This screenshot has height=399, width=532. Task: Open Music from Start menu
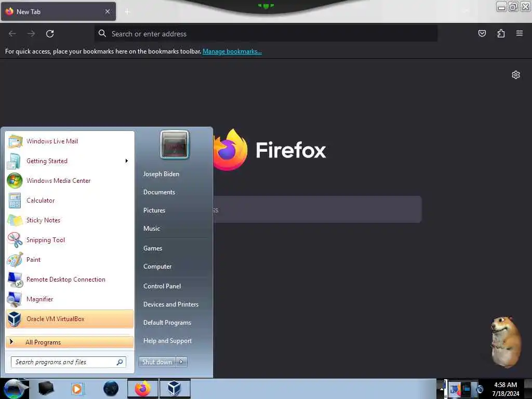pos(152,229)
